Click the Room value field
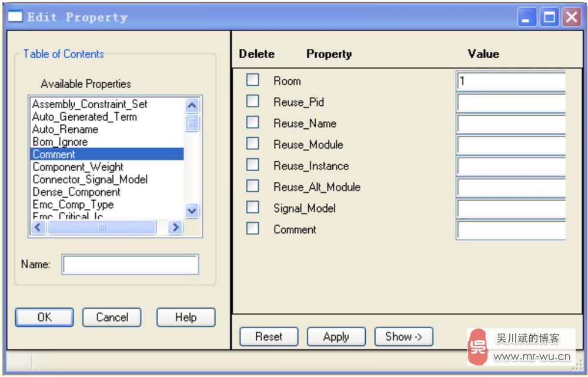Viewport: 588px width, 377px height. tap(511, 81)
